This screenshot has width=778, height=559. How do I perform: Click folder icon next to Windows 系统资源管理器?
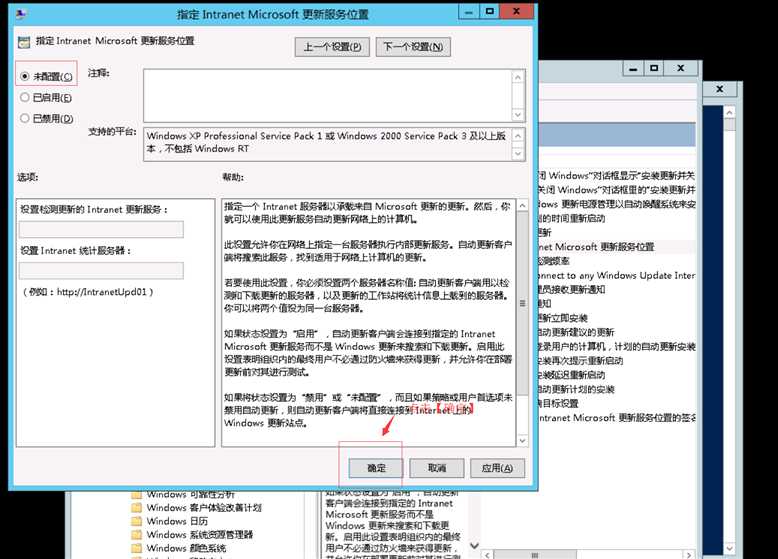[x=136, y=535]
